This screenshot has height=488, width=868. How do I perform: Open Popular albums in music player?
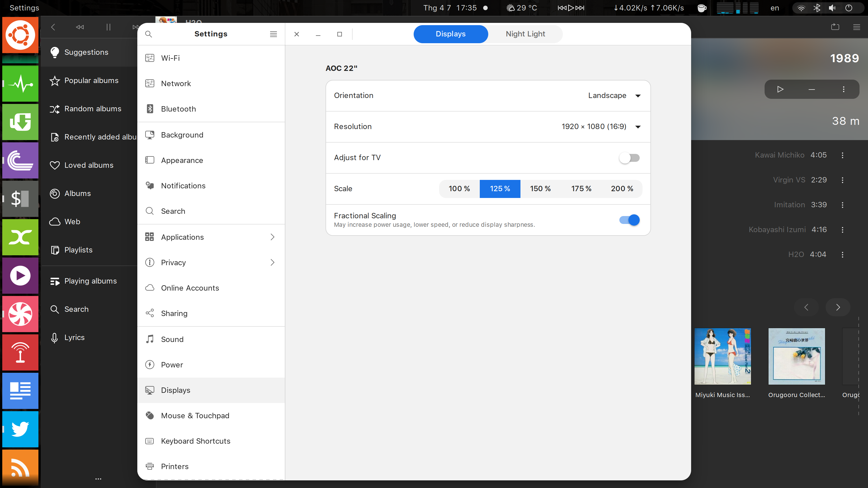click(x=89, y=80)
